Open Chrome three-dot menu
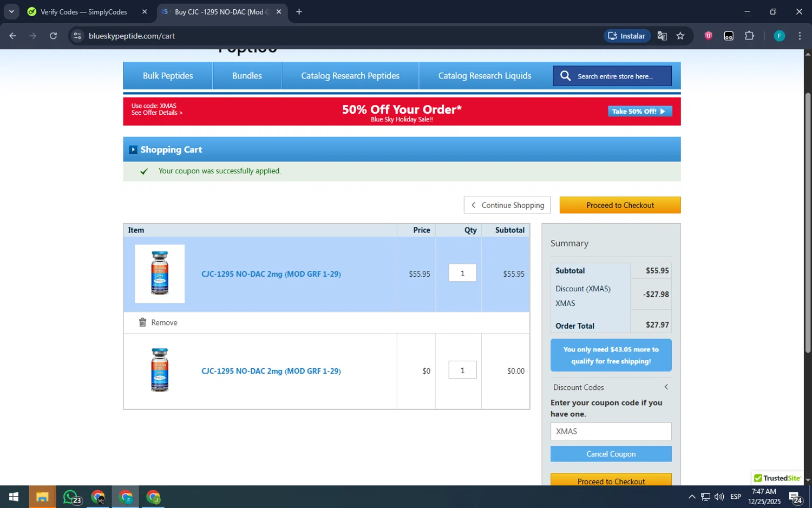The image size is (812, 508). [800, 36]
